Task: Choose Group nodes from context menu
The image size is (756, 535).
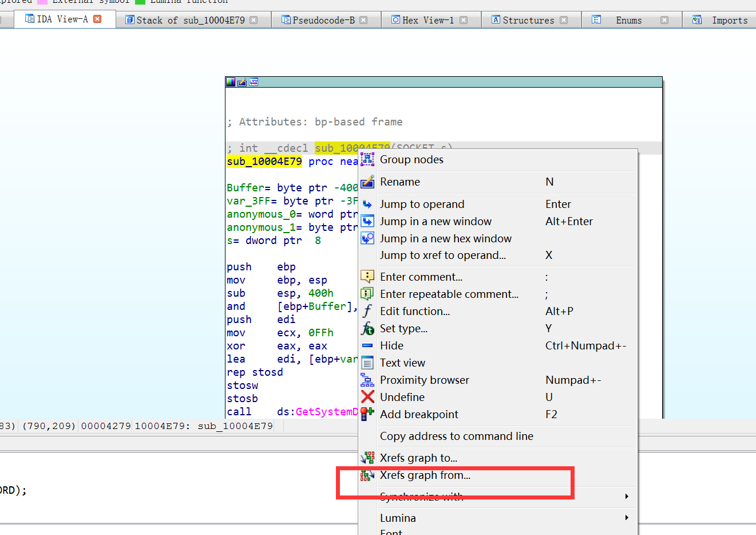Action: pyautogui.click(x=497, y=160)
